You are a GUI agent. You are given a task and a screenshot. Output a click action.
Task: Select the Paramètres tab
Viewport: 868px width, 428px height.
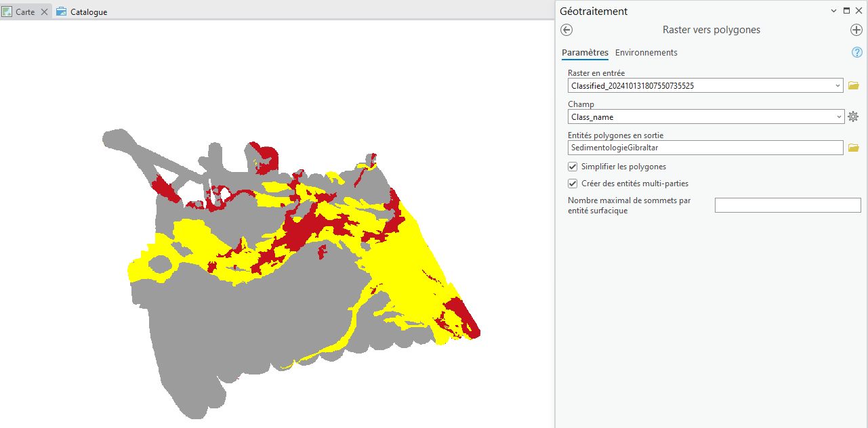585,52
